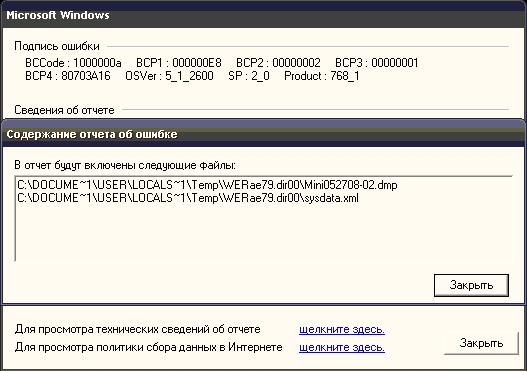Click the OSVer : 5_1_2600 value
The image size is (527, 372).
[169, 76]
